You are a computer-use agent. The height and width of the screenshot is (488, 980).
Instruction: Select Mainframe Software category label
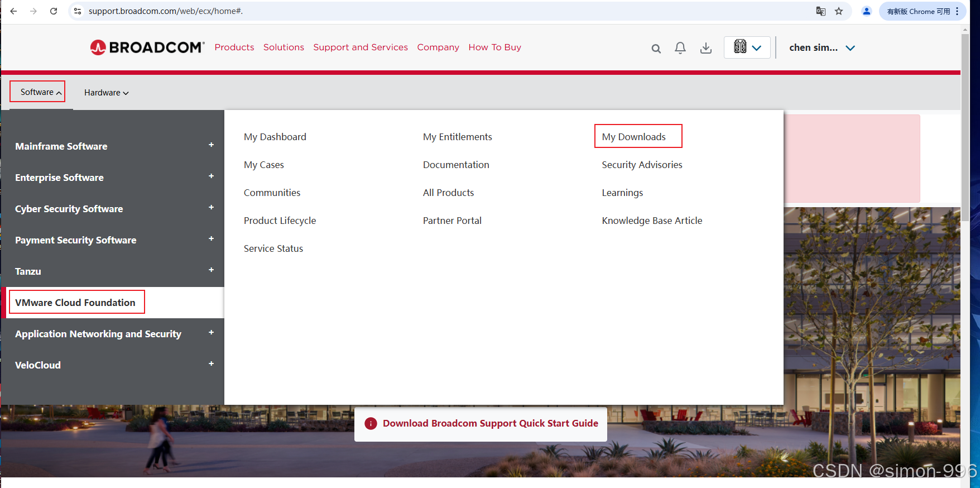point(61,146)
